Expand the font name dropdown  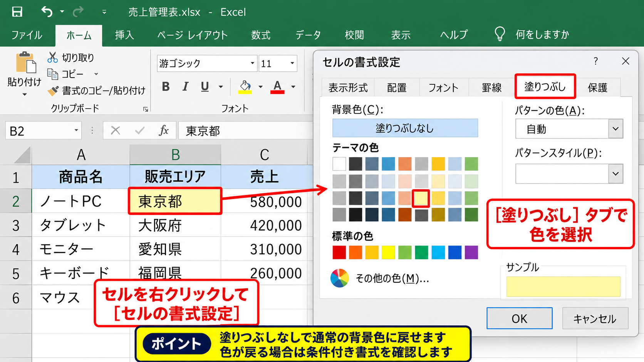(x=252, y=63)
